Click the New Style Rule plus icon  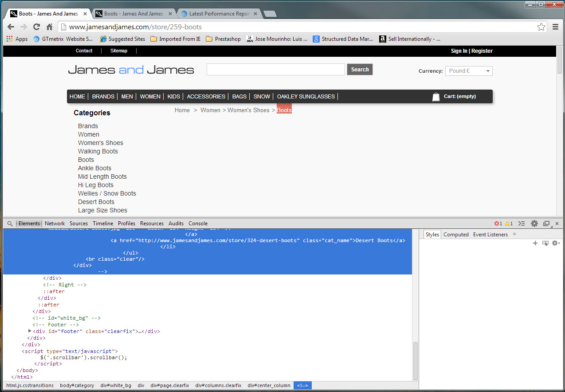pos(535,243)
